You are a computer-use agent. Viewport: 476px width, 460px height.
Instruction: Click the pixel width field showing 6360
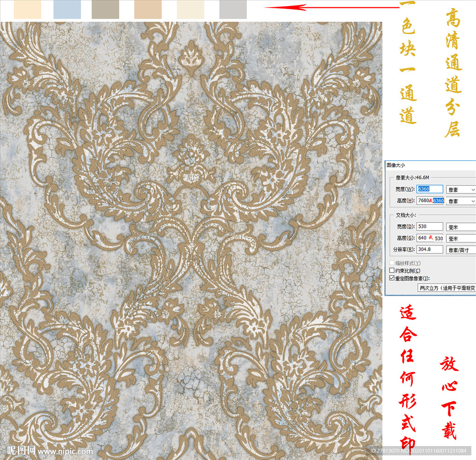click(430, 189)
